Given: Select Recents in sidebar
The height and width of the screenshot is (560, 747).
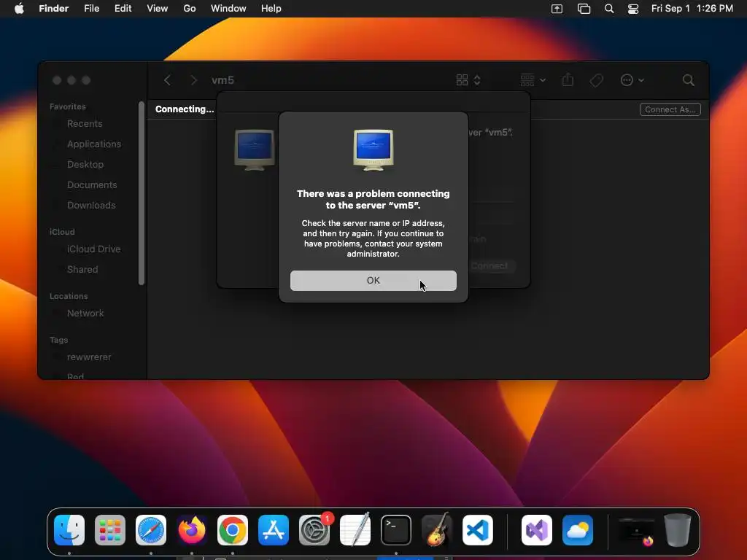Looking at the screenshot, I should [85, 124].
